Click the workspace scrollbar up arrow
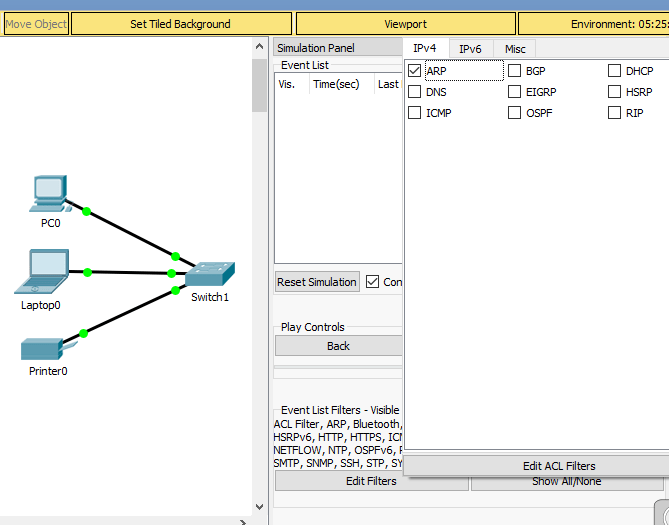Viewport: 669px width, 525px height. tap(259, 46)
